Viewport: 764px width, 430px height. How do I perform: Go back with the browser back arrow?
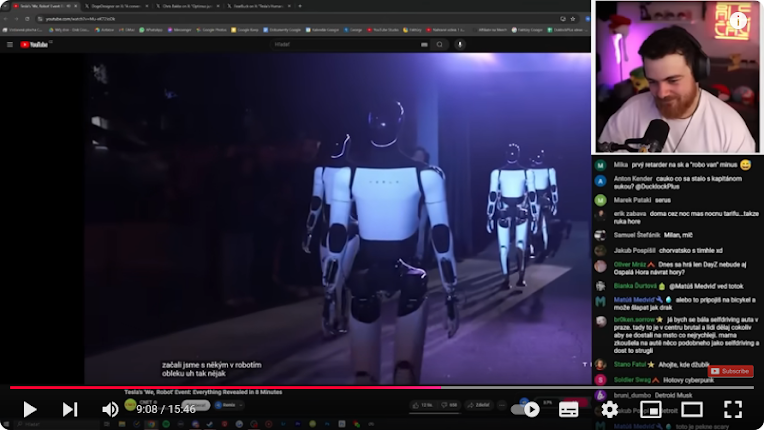(5, 19)
